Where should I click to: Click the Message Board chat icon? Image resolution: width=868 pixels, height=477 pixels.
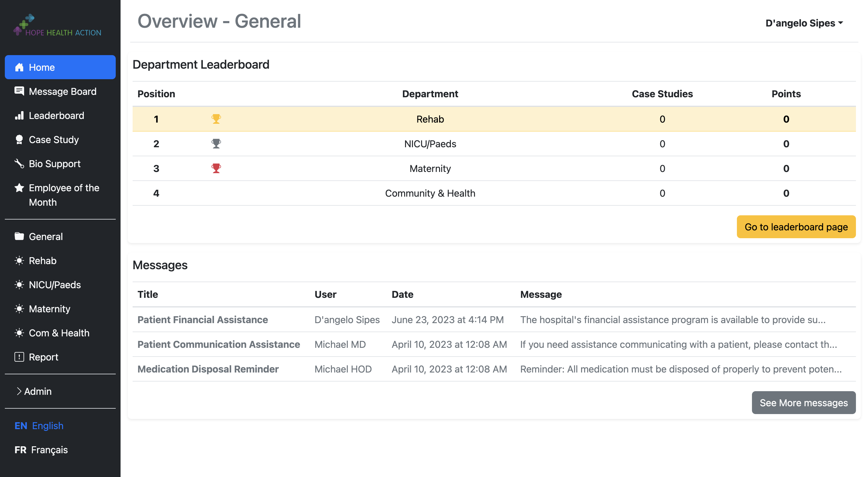(19, 91)
